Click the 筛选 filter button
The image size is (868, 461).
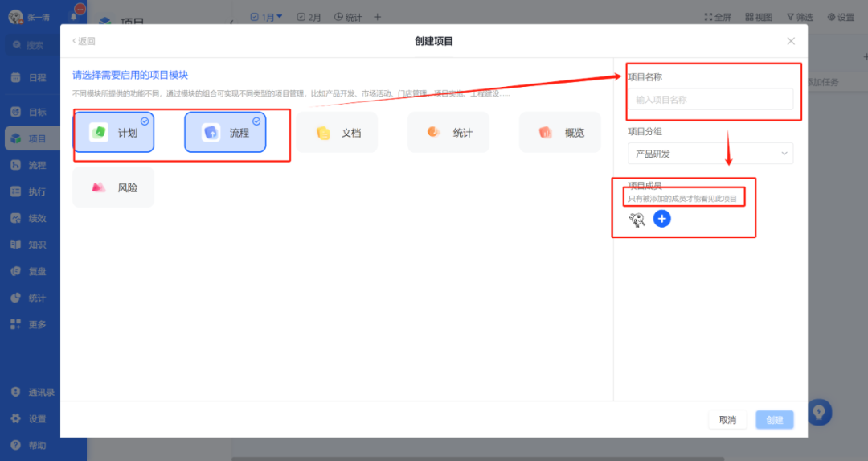[800, 17]
